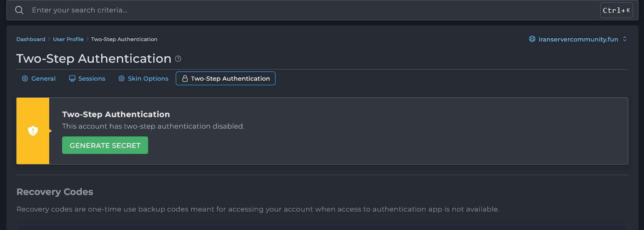Click the shield warning icon in yellow banner

33,131
